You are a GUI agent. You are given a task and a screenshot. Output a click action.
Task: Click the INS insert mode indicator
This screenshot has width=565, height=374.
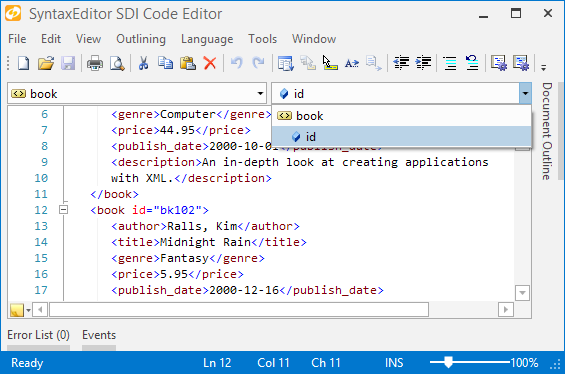(x=394, y=362)
